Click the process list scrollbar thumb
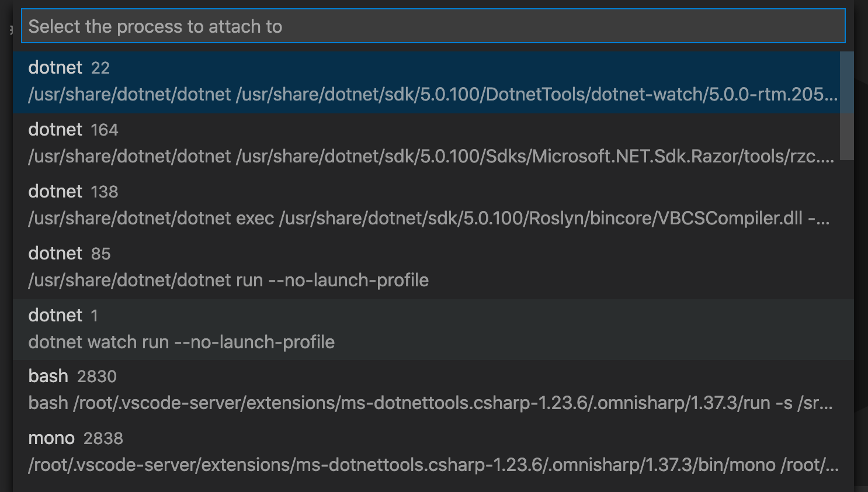Viewport: 868px width, 492px height. (x=846, y=105)
